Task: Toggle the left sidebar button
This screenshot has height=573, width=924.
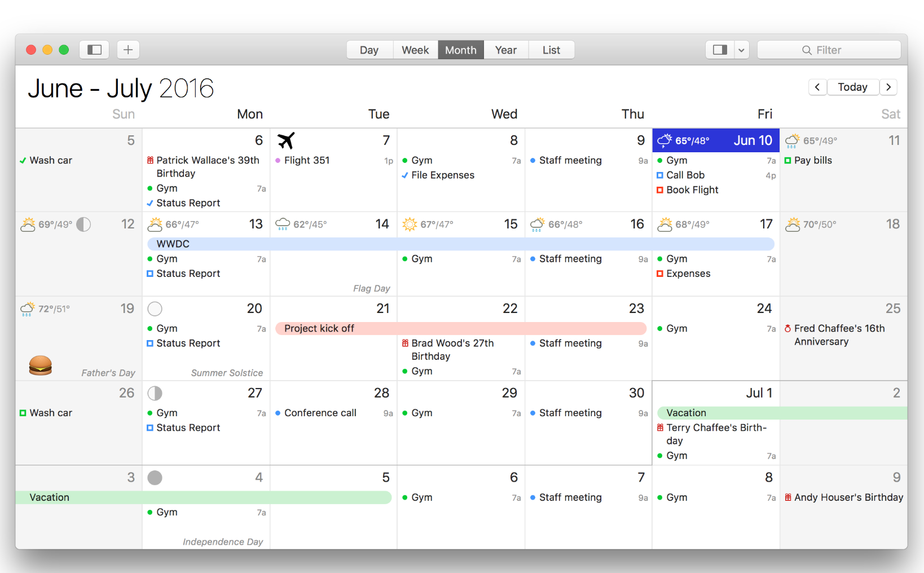Action: click(94, 50)
